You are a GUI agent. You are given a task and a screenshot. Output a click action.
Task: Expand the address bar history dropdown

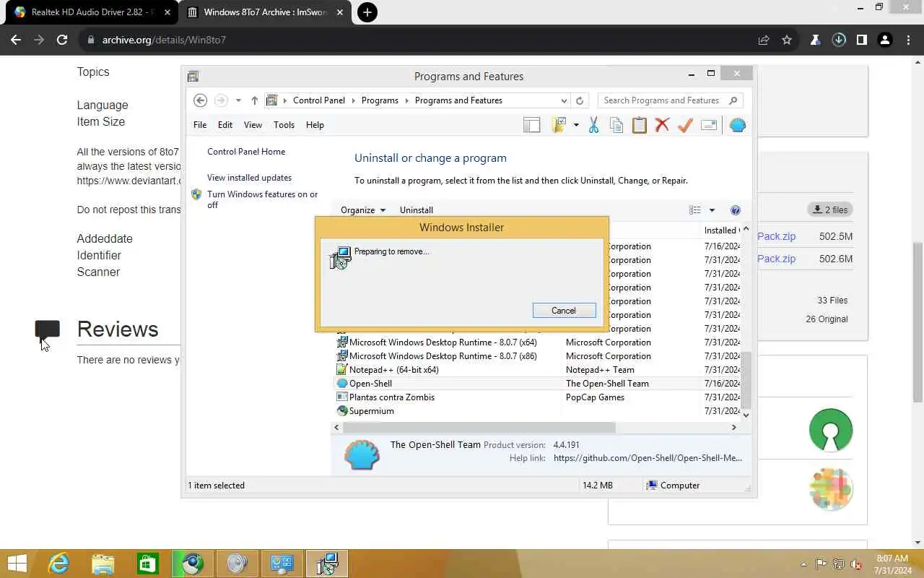tap(564, 100)
